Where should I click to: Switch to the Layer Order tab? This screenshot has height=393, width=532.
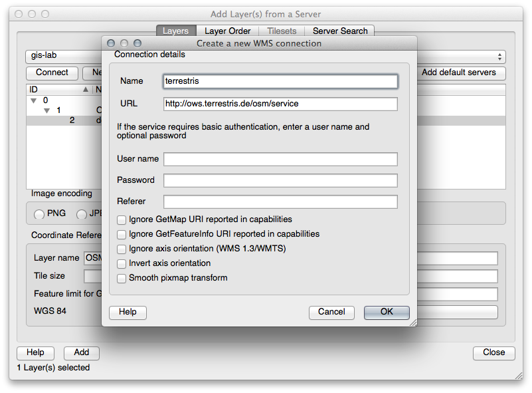tap(227, 31)
